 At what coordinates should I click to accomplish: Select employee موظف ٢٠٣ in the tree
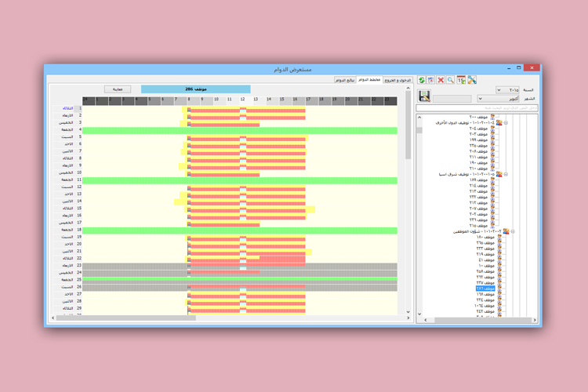tap(478, 134)
